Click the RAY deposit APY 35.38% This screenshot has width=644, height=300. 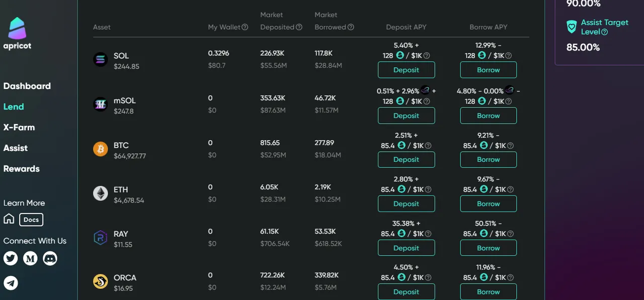(x=403, y=223)
